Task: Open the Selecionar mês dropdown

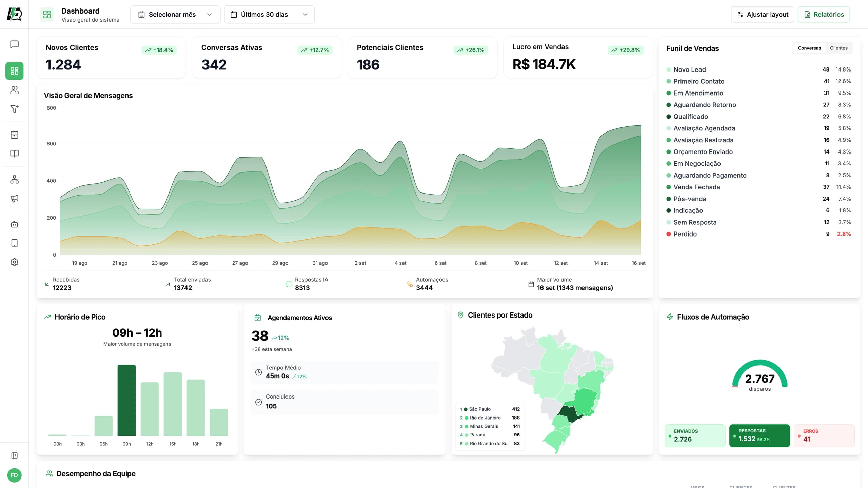Action: point(175,14)
